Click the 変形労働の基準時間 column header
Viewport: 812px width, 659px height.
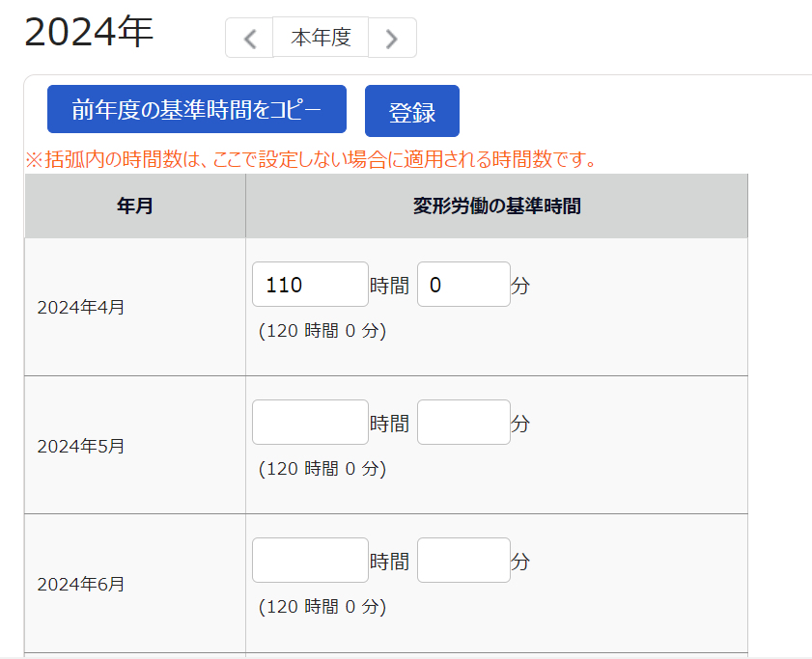[496, 206]
